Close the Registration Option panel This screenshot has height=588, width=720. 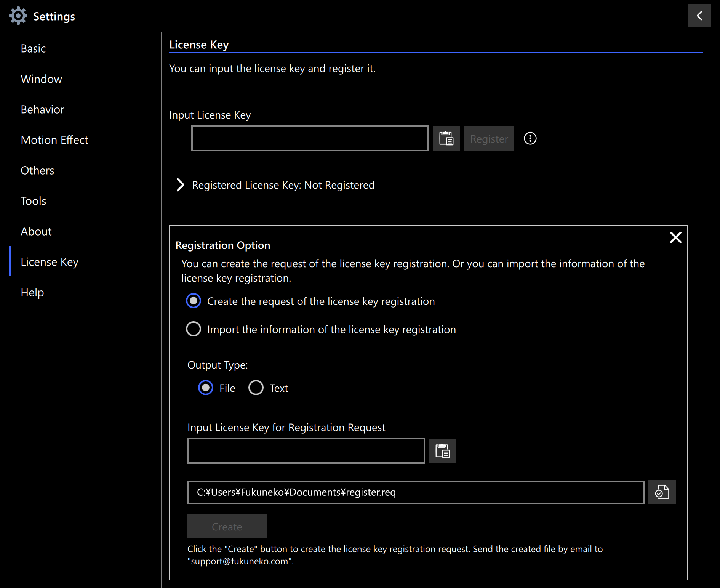pyautogui.click(x=675, y=237)
